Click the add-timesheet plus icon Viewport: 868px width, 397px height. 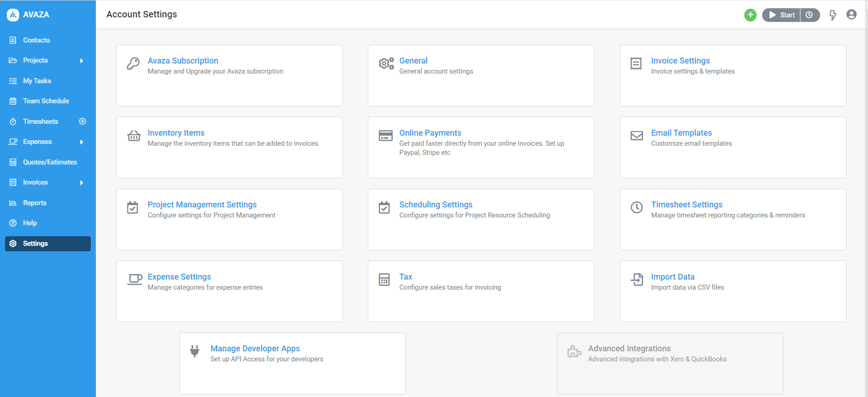click(83, 122)
